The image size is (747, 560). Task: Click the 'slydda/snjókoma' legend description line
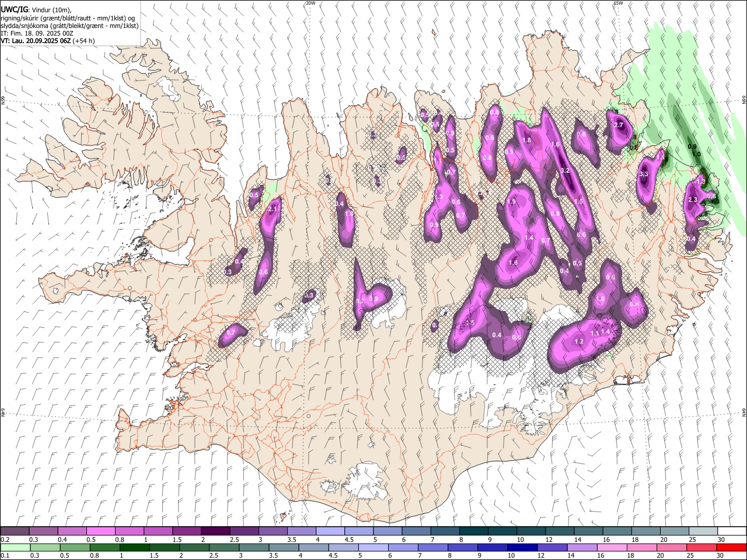(69, 26)
